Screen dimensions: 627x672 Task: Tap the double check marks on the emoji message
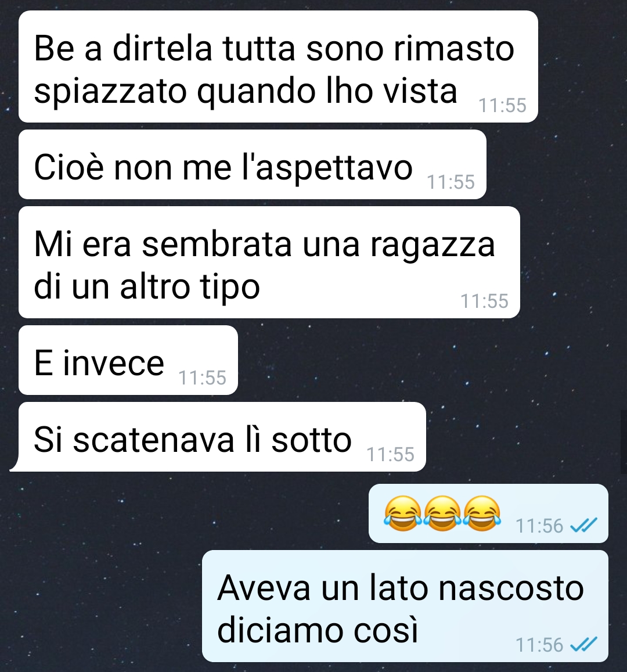point(584,525)
